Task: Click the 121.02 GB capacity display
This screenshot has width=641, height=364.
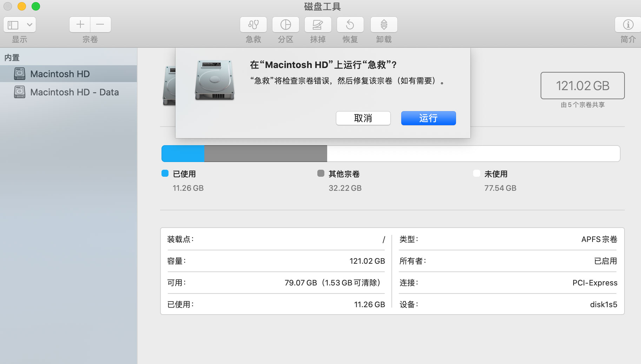Action: pos(582,86)
